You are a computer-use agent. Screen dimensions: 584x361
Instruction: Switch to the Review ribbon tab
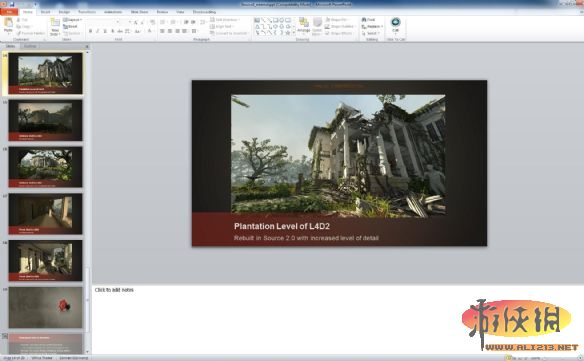click(x=162, y=12)
